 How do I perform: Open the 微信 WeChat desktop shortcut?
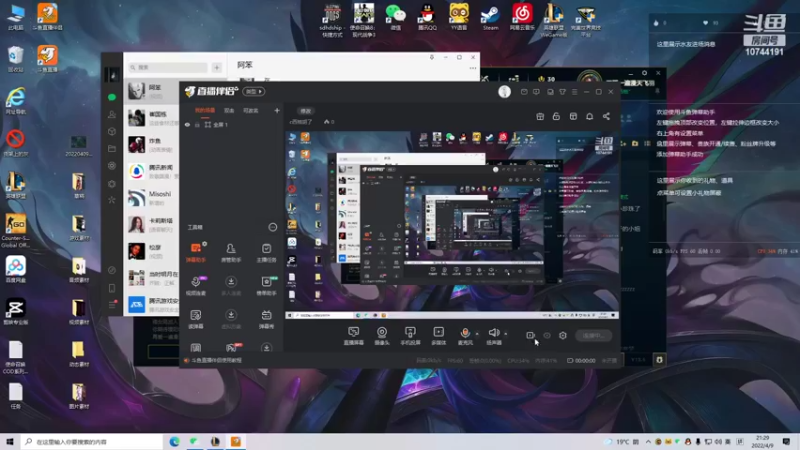pos(395,17)
